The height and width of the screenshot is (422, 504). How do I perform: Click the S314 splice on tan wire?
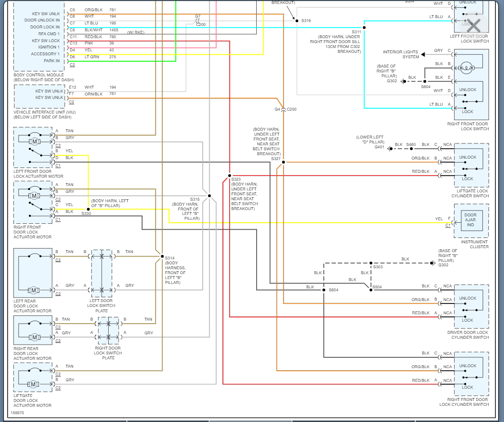(162, 256)
